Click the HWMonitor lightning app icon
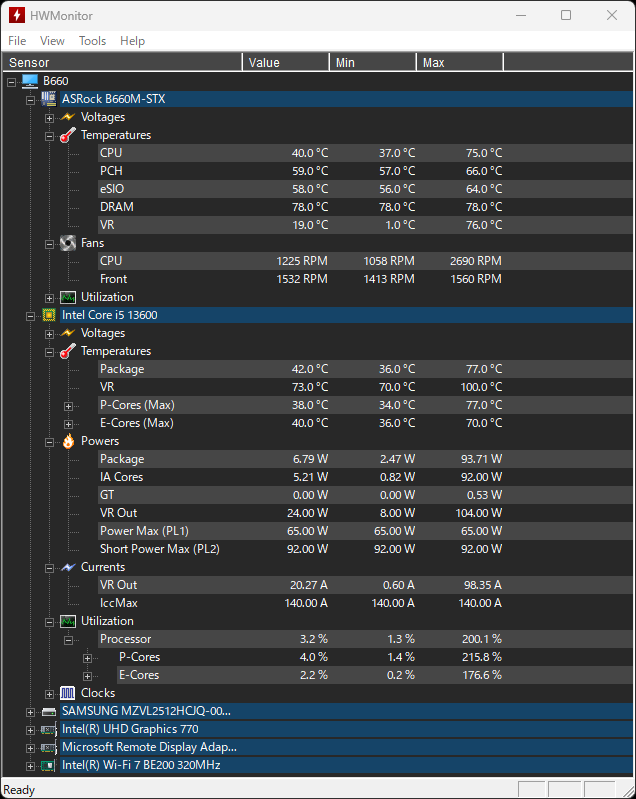 [x=17, y=15]
